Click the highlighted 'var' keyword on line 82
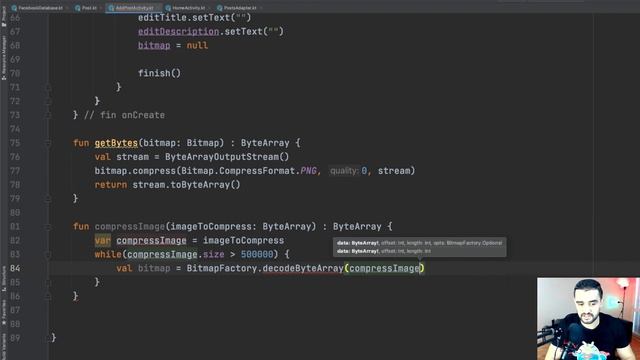Image resolution: width=640 pixels, height=360 pixels. click(102, 240)
